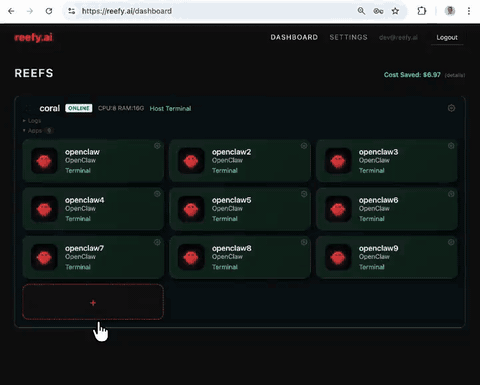This screenshot has width=480, height=385.
Task: Click the zoom magnifier icon in address bar
Action: [x=361, y=11]
